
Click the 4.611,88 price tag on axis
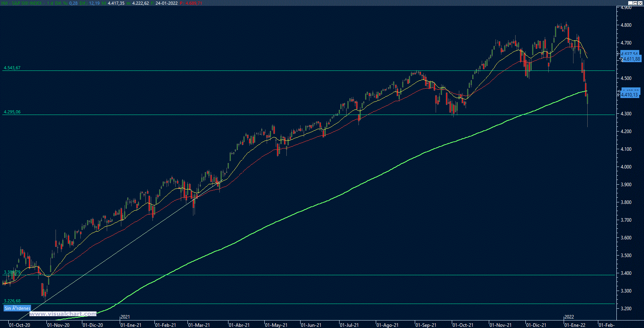pyautogui.click(x=631, y=59)
